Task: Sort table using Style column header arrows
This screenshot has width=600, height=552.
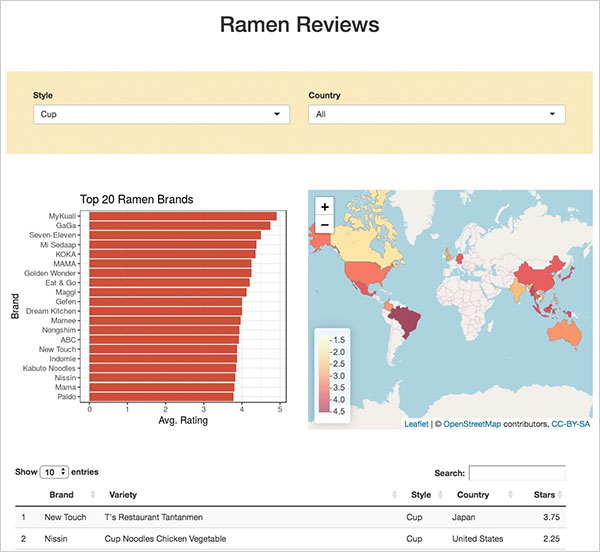Action: (x=439, y=495)
